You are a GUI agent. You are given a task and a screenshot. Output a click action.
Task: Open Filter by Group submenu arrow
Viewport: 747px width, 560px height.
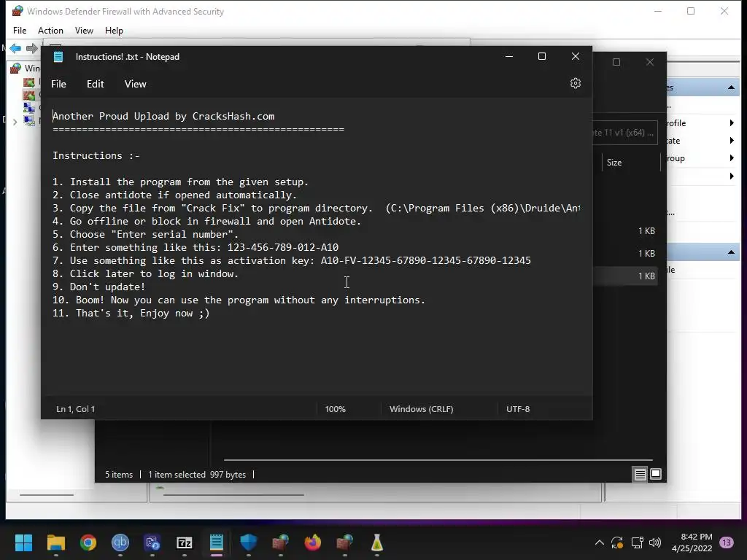click(732, 158)
